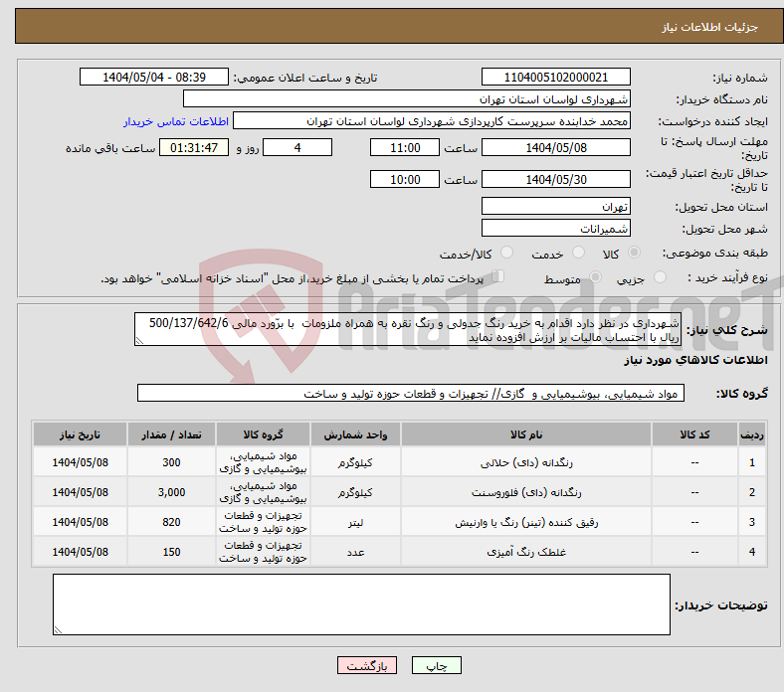This screenshot has height=692, width=784.
Task: Toggle the اسناد خزانه اسلامی payment checkbox
Action: click(498, 277)
